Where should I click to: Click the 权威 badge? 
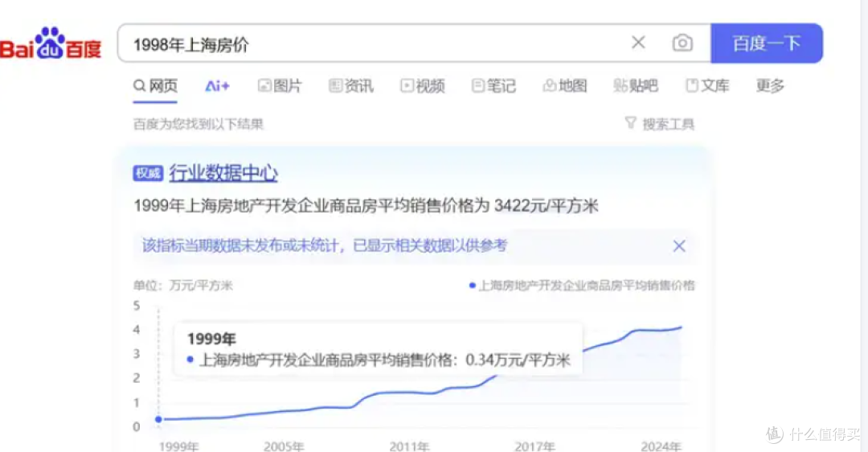pyautogui.click(x=148, y=174)
